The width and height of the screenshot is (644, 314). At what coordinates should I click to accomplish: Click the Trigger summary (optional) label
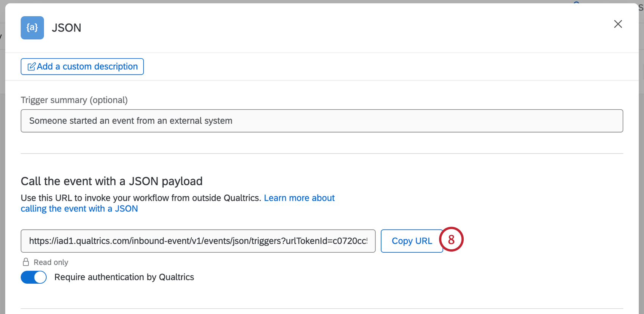coord(74,100)
